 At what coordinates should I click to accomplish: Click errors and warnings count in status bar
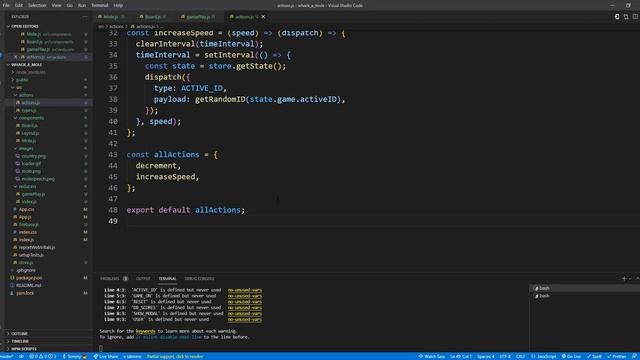click(43, 356)
